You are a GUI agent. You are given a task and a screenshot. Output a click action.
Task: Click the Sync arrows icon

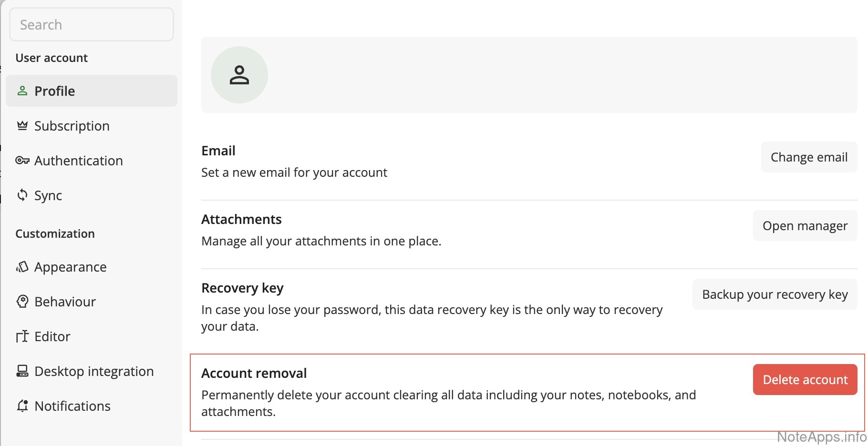pos(22,195)
